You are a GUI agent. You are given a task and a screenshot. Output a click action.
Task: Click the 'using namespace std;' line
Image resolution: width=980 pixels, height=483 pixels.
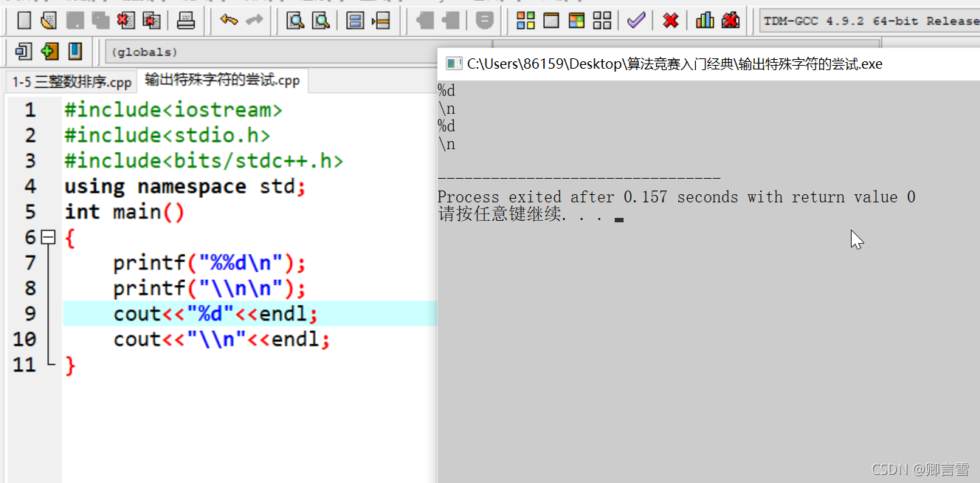[184, 187]
